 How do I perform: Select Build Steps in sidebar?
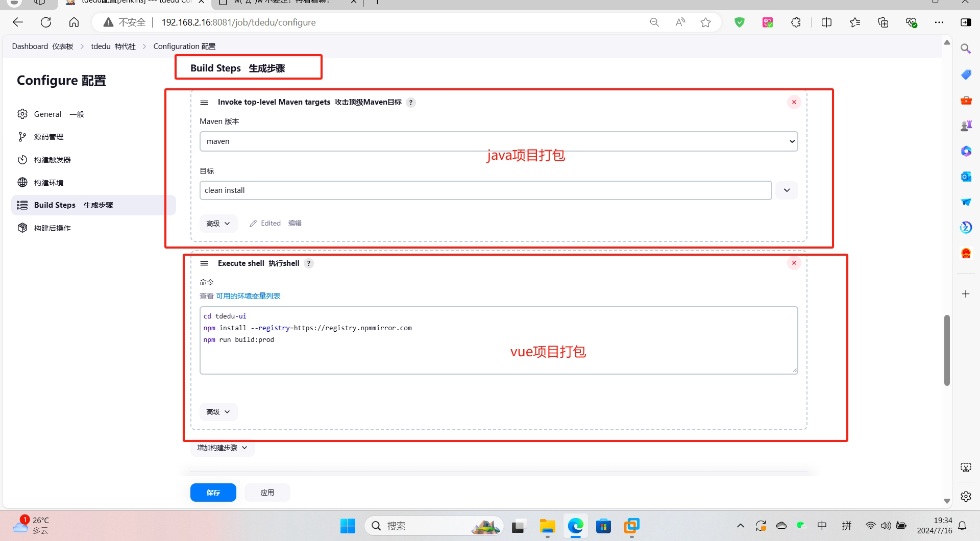pos(93,205)
